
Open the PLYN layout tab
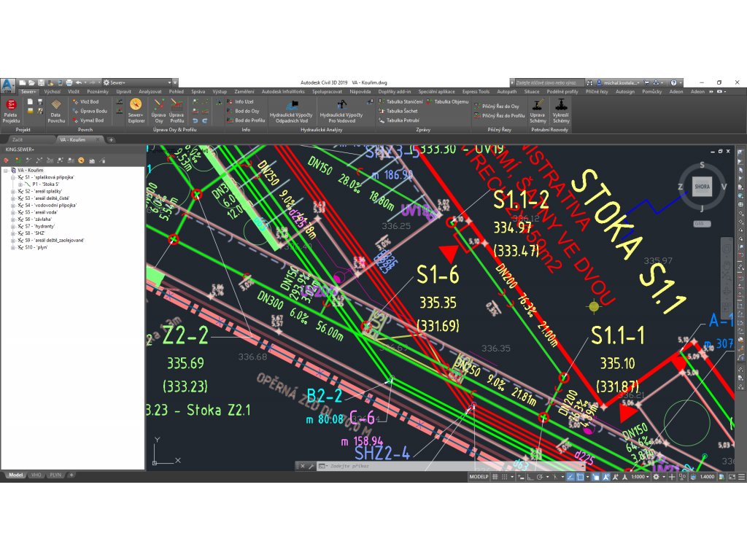pyautogui.click(x=55, y=475)
